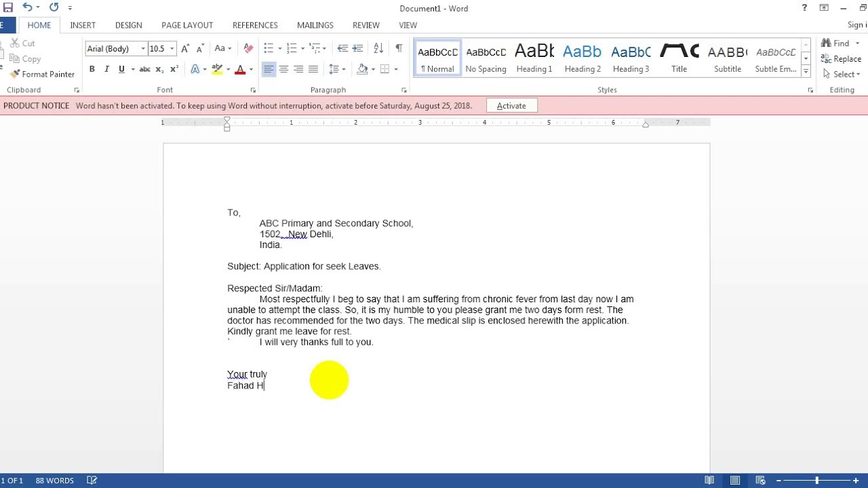
Task: Open the Paragraph dialog launcher
Action: (403, 90)
